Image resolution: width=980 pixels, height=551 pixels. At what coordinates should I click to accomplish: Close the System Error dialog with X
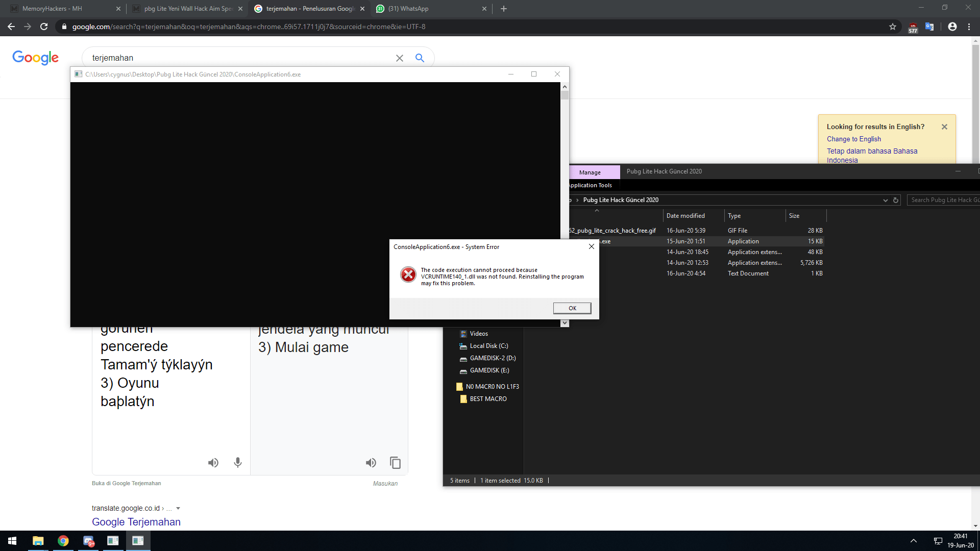click(x=591, y=246)
